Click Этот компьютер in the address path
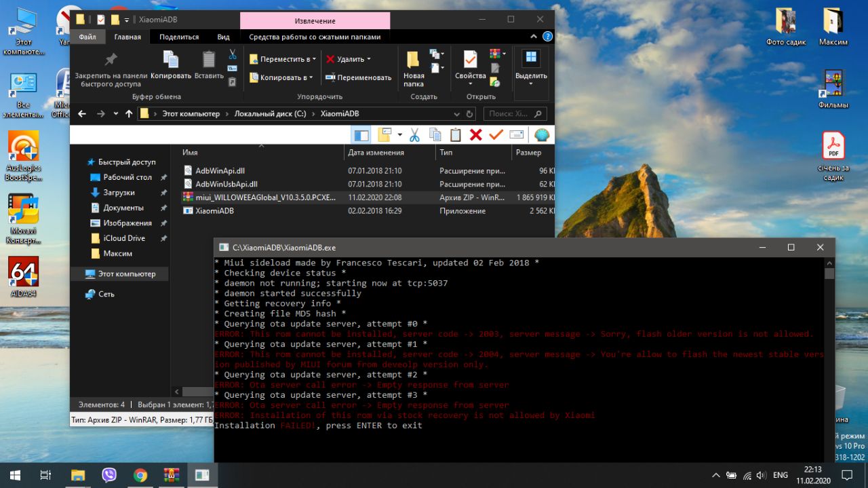This screenshot has height=488, width=868. point(191,114)
